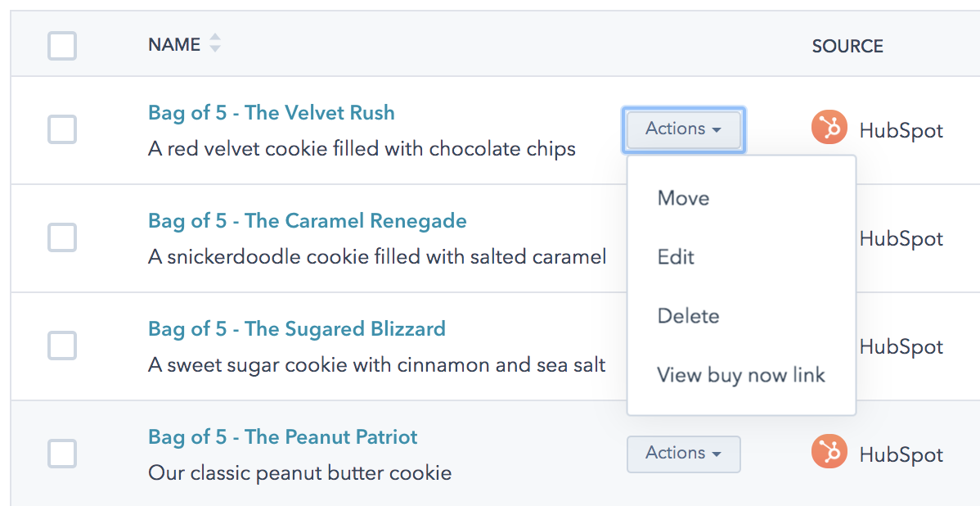This screenshot has height=506, width=980.
Task: Open Bag of 5 - The Sugared Blizzard
Action: click(296, 329)
